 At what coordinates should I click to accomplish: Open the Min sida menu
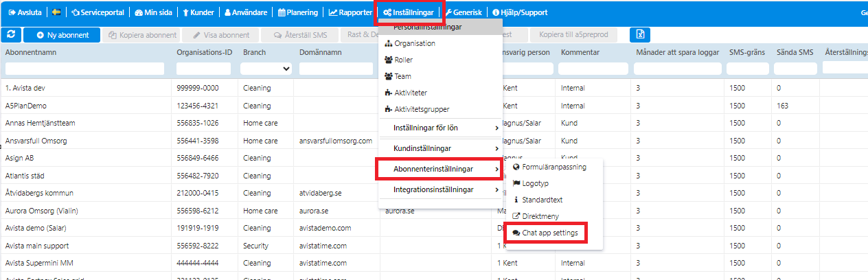pos(155,12)
